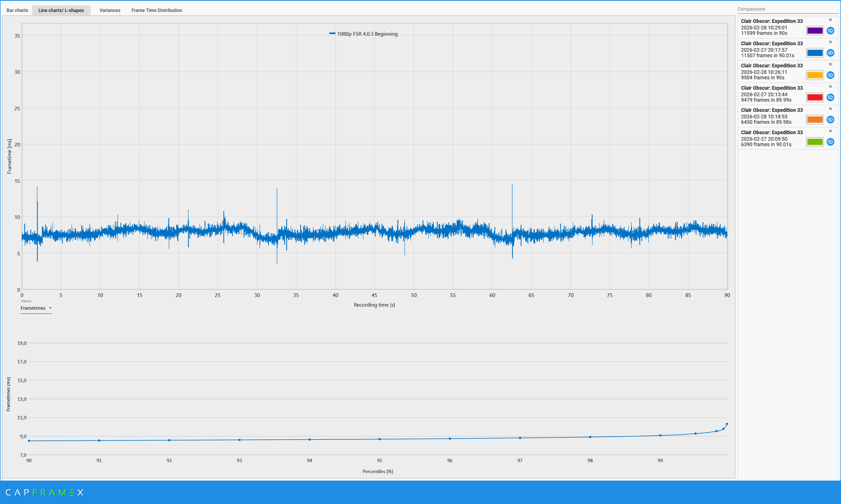Open the Frame Time Distribution tab

coord(157,10)
